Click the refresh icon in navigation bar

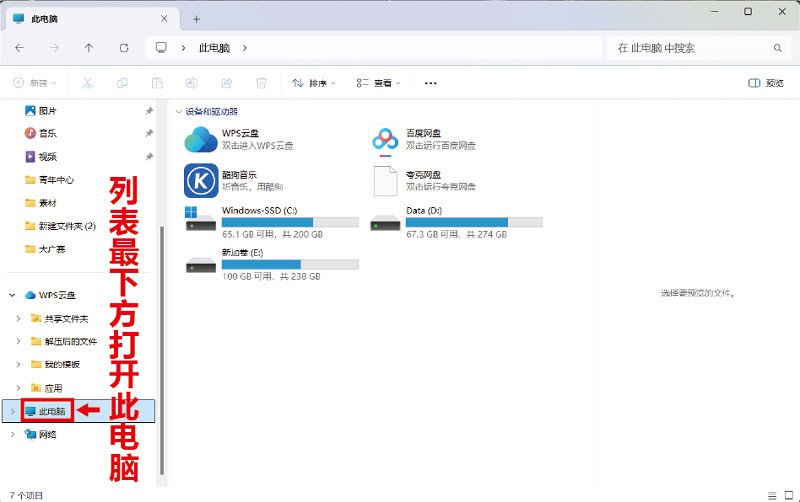[x=124, y=48]
